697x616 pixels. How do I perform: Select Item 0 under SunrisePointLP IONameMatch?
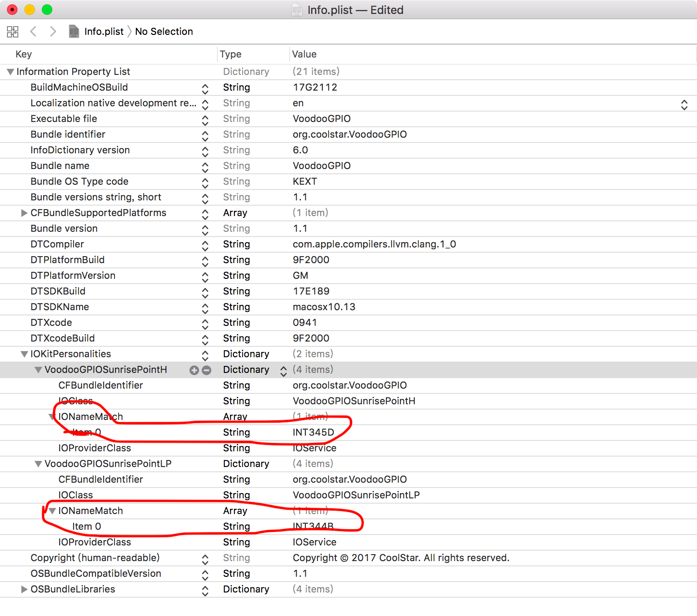tap(87, 526)
